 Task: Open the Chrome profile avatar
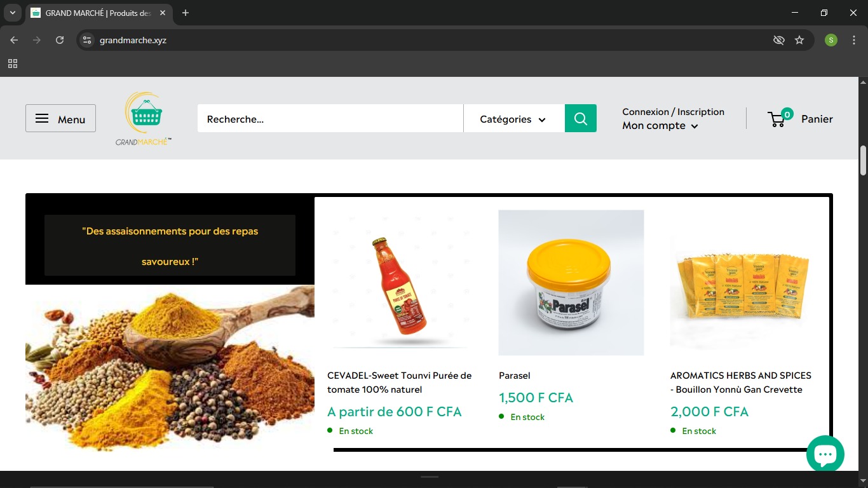831,40
